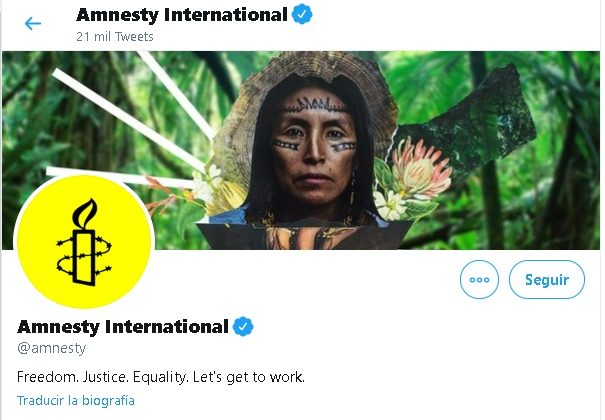
Task: Open the Amnesty candle profile picture
Action: (x=85, y=242)
